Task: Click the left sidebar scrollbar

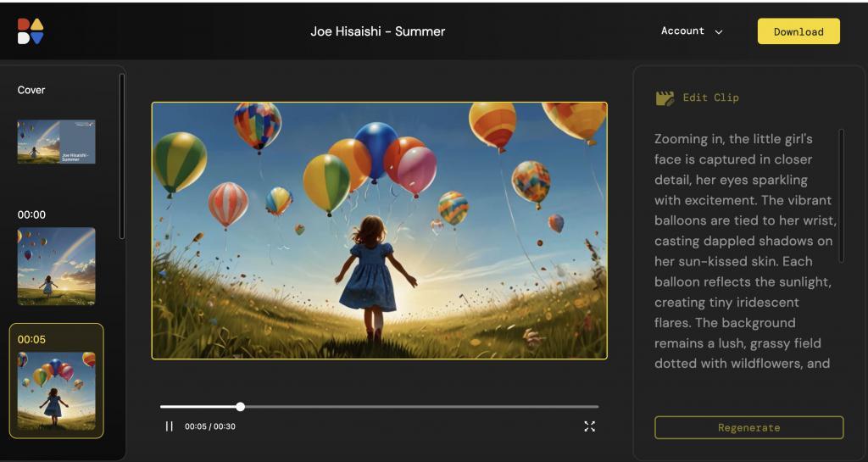Action: click(122, 157)
